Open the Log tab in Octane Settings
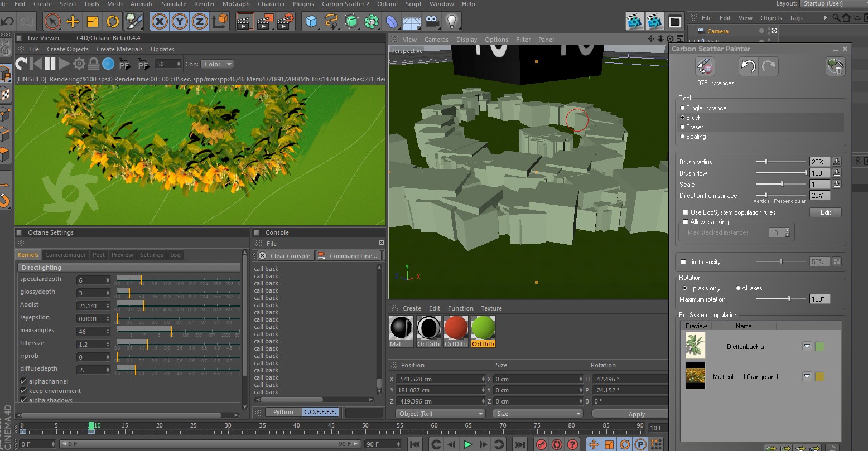The width and height of the screenshot is (868, 451). 175,255
